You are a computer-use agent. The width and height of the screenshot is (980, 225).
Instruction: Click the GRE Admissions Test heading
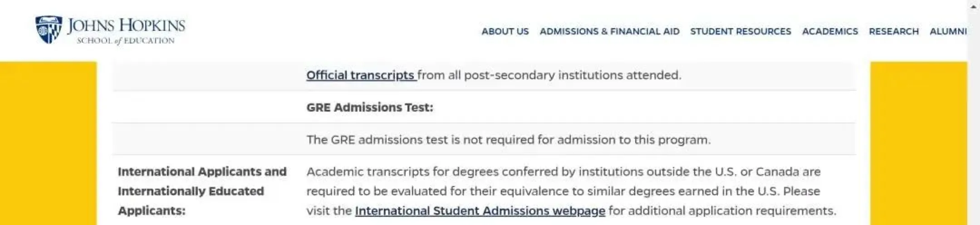click(370, 108)
